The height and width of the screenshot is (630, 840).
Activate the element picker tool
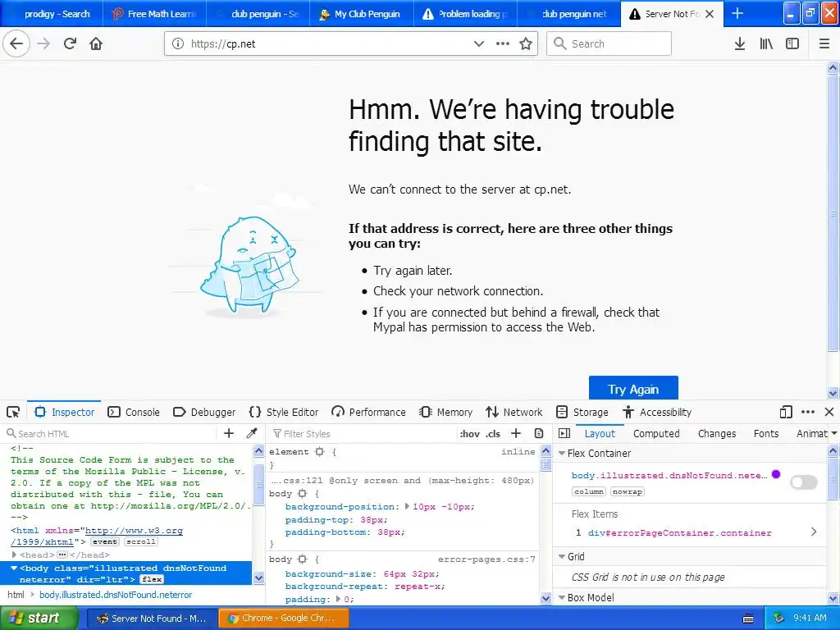pyautogui.click(x=13, y=412)
